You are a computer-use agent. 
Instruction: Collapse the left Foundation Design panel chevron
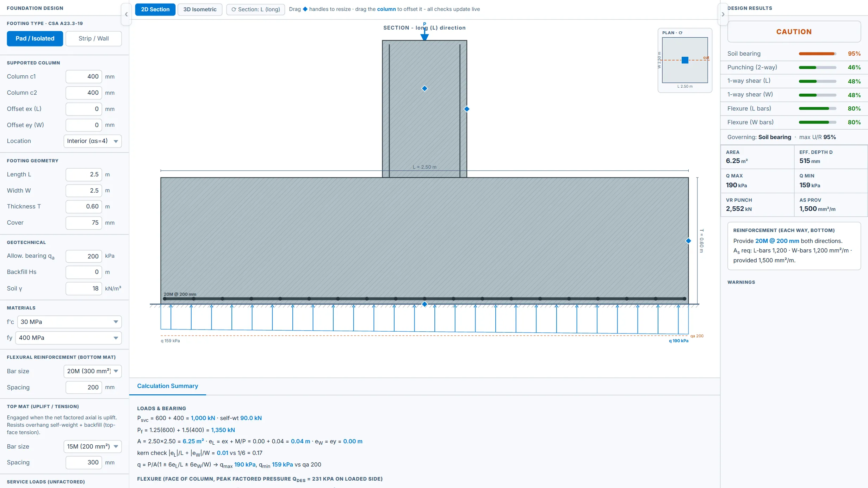[x=126, y=14]
